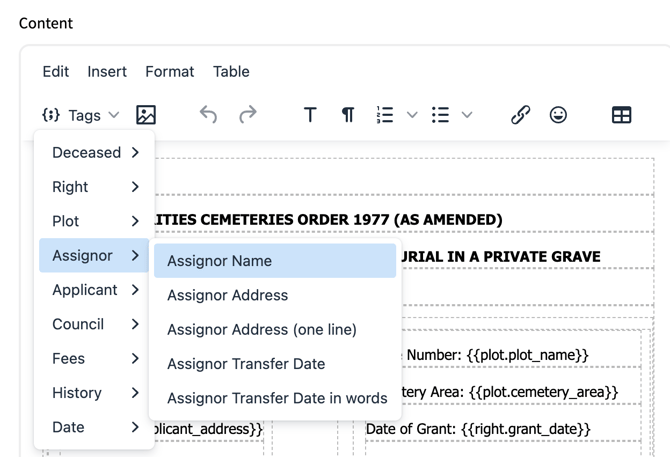Viewport: 670px width, 457px height.
Task: Open the Edit menu
Action: (56, 71)
